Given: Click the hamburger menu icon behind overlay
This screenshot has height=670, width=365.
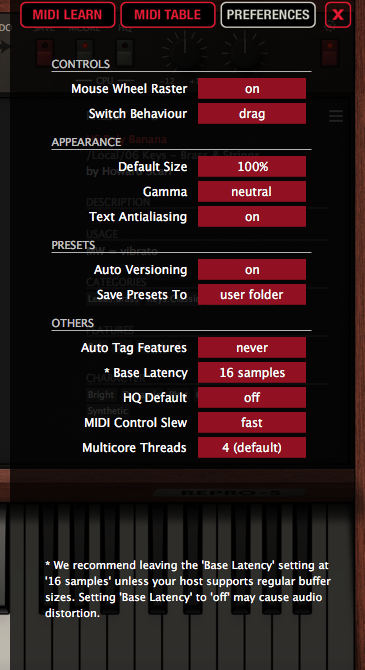Looking at the screenshot, I should coord(336,116).
